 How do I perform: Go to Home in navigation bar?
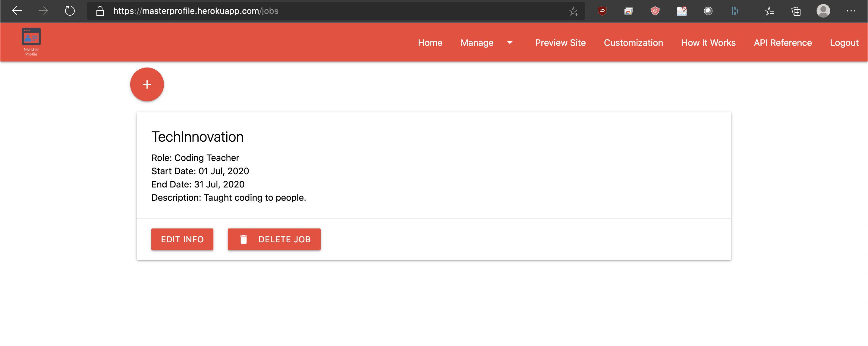tap(430, 43)
